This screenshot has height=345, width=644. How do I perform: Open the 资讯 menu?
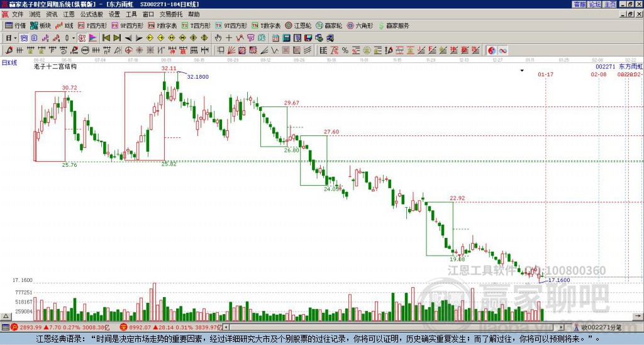point(52,14)
